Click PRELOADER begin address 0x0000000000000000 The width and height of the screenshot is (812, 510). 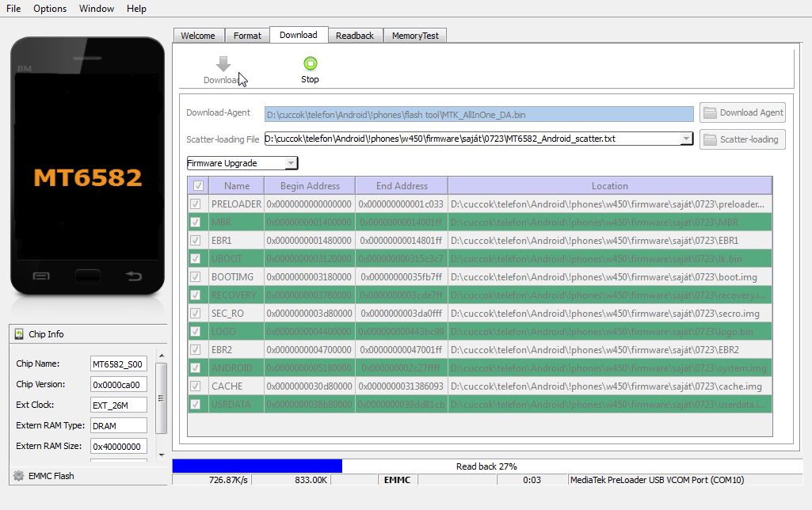click(x=310, y=204)
